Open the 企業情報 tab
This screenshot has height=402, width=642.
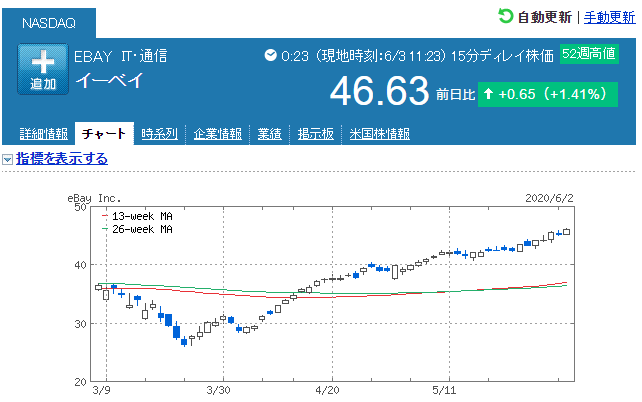tap(217, 134)
